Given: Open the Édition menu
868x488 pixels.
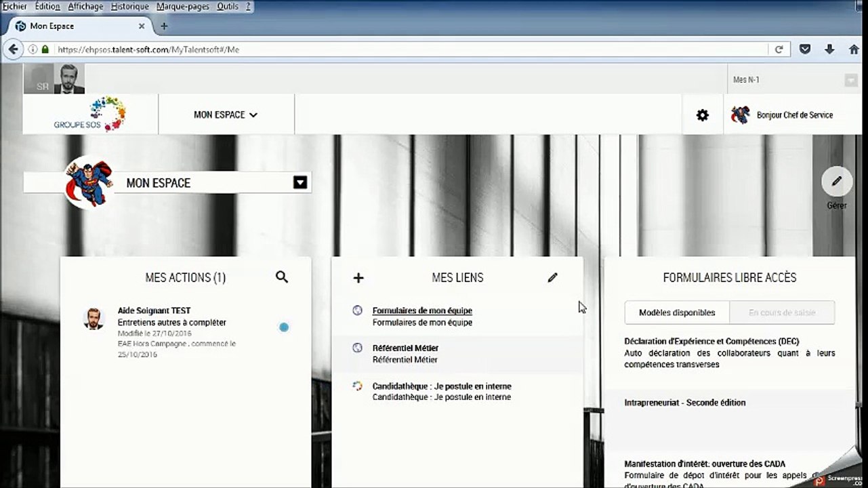Looking at the screenshot, I should [x=47, y=6].
